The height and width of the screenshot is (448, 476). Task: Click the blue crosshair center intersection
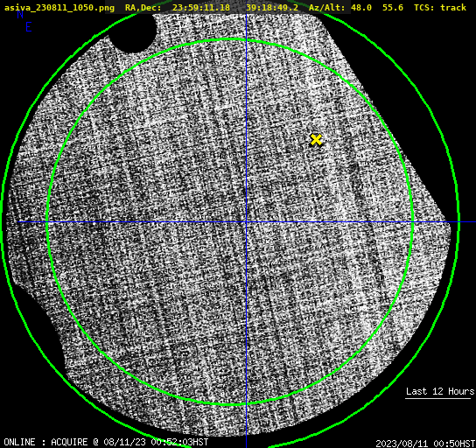(246, 222)
